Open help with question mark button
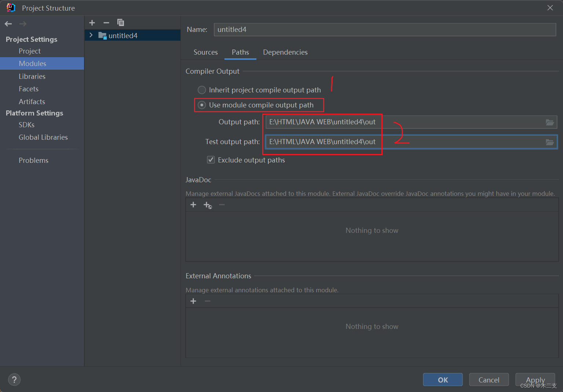 coord(14,380)
